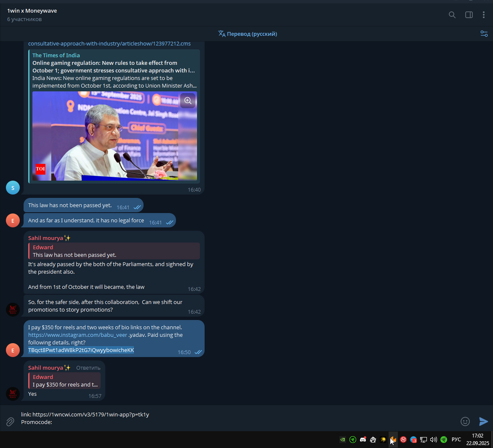Image resolution: width=493 pixels, height=448 pixels.
Task: Select the TBqct8Pwt1adW8kP2tG7iQwyybowicheKK address text
Action: 81,350
